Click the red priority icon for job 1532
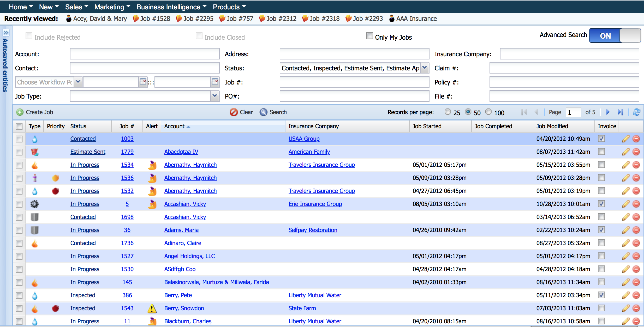This screenshot has width=644, height=327. point(55,191)
